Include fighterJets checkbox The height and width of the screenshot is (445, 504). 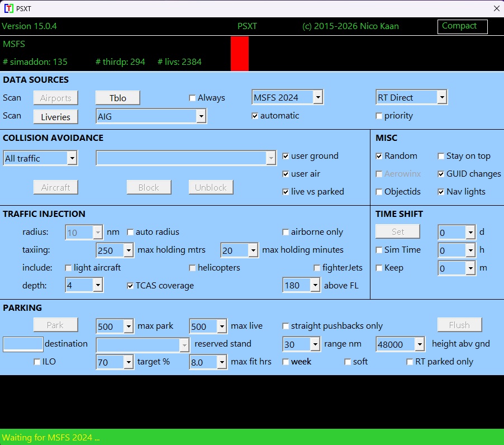(317, 268)
